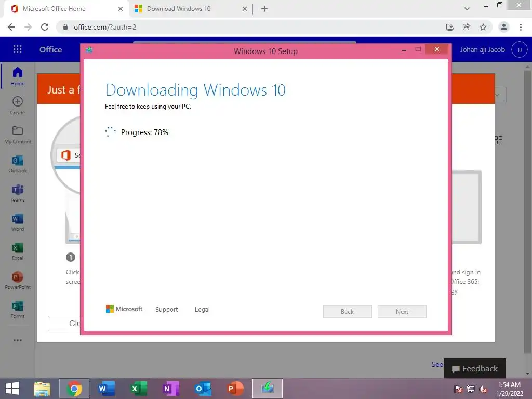Open the JJ account avatar in Office
This screenshot has height=399, width=532.
[x=519, y=49]
